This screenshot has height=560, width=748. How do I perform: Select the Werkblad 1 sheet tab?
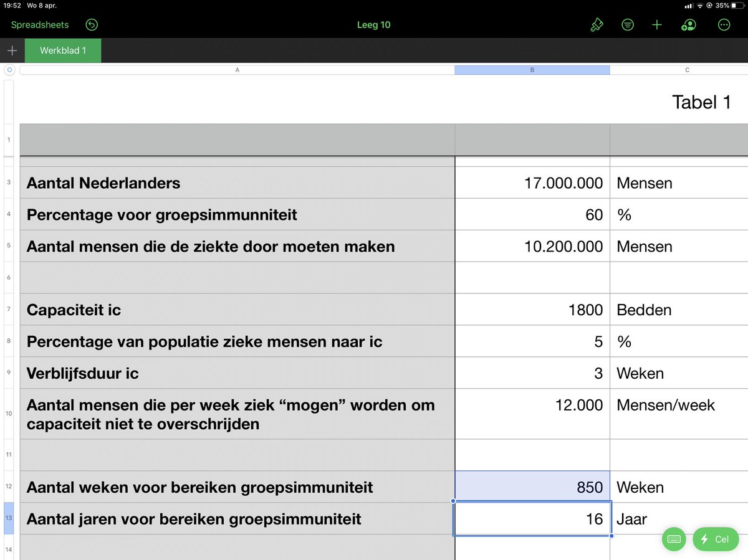pyautogui.click(x=63, y=50)
